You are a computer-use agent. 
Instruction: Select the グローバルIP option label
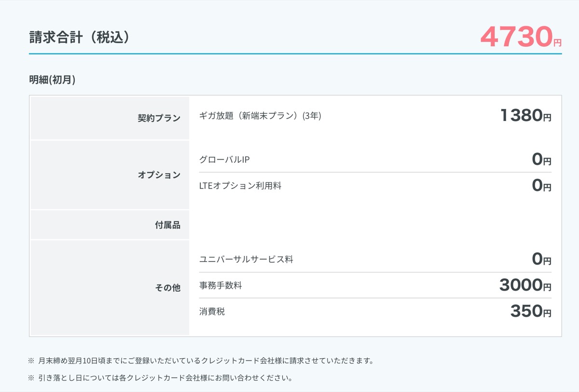[x=224, y=160]
